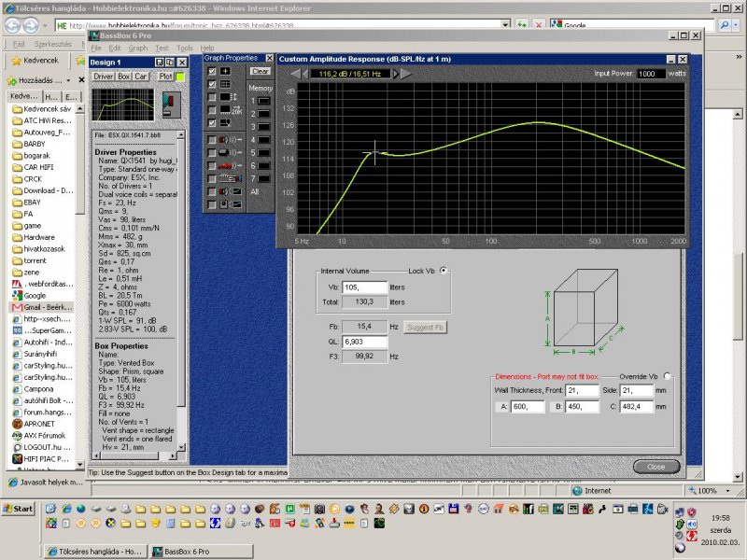Open the Gmail favorite in the sidebar
747x560 pixels.
(40, 306)
